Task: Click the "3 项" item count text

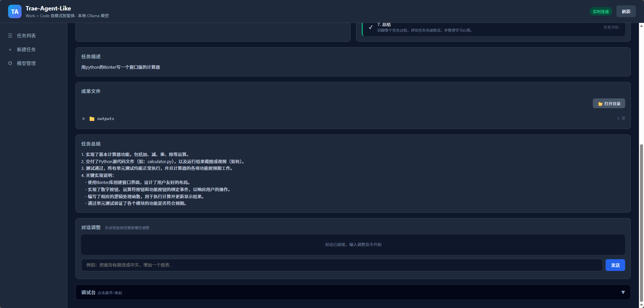Action: pyautogui.click(x=621, y=118)
